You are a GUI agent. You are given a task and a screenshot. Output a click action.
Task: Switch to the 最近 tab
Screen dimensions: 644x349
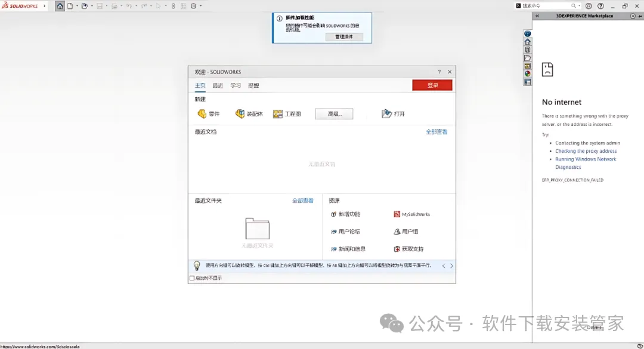(x=218, y=85)
